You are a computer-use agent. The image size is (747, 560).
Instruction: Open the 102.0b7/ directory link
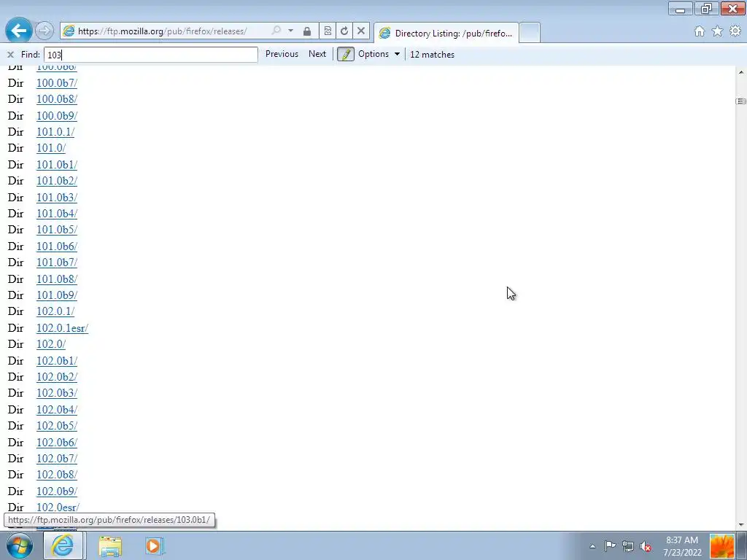click(x=57, y=459)
